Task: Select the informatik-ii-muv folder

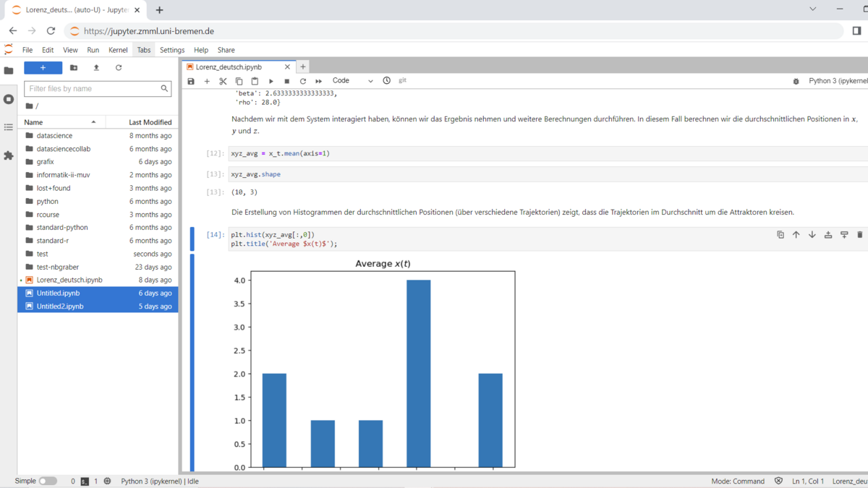Action: pos(98,175)
